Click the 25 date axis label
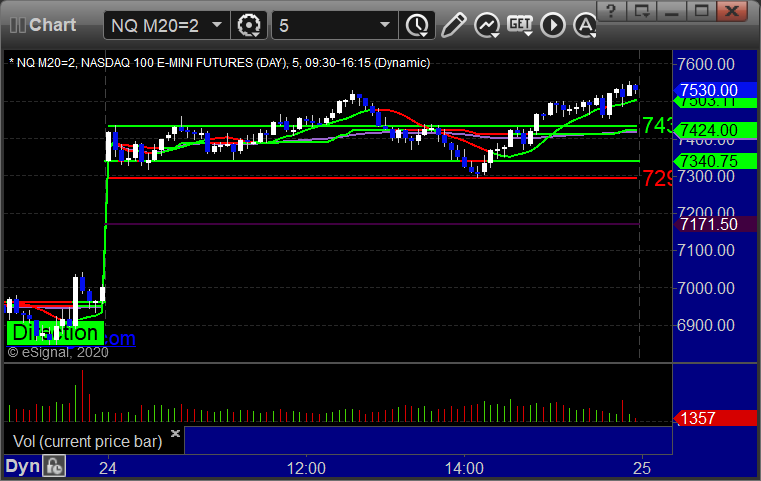Screen dimensions: 761x481 click(x=642, y=468)
